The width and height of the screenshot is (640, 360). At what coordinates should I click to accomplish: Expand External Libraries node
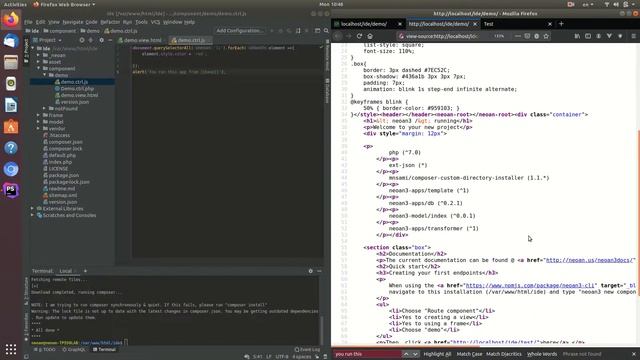[33, 209]
